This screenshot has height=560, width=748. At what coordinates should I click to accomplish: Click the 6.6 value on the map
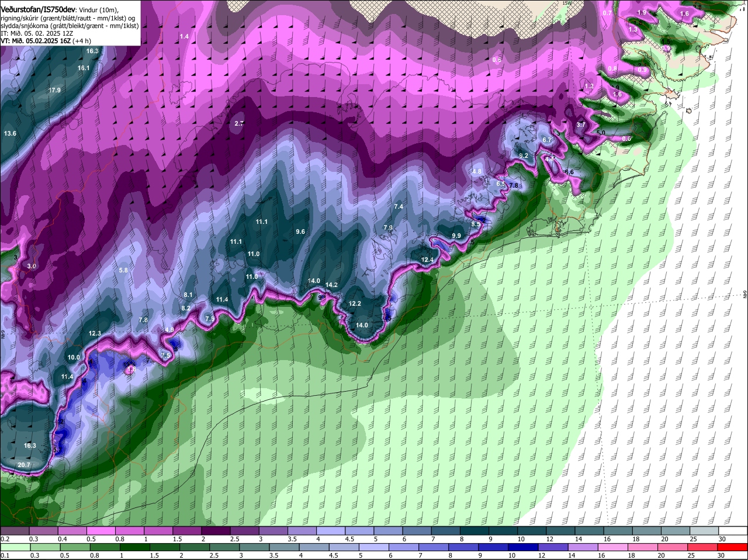(569, 172)
